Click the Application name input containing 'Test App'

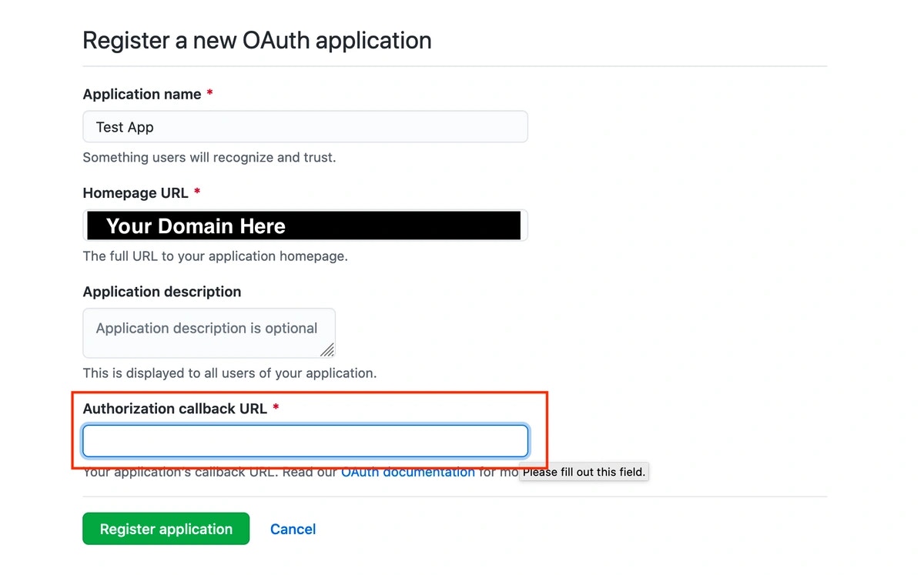[x=305, y=126]
